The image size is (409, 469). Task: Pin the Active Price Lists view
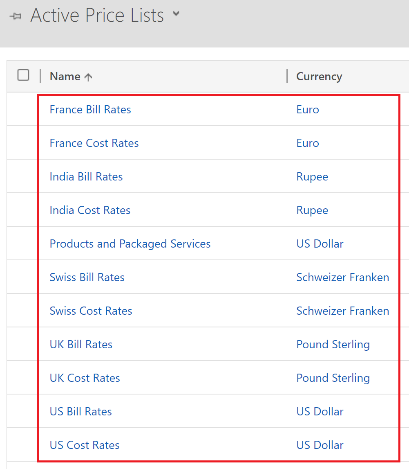(x=16, y=16)
